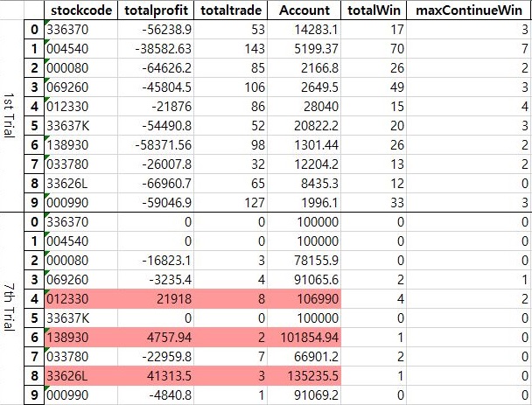
Task: Select cell with totalprofit -54490.8
Action: click(156, 126)
